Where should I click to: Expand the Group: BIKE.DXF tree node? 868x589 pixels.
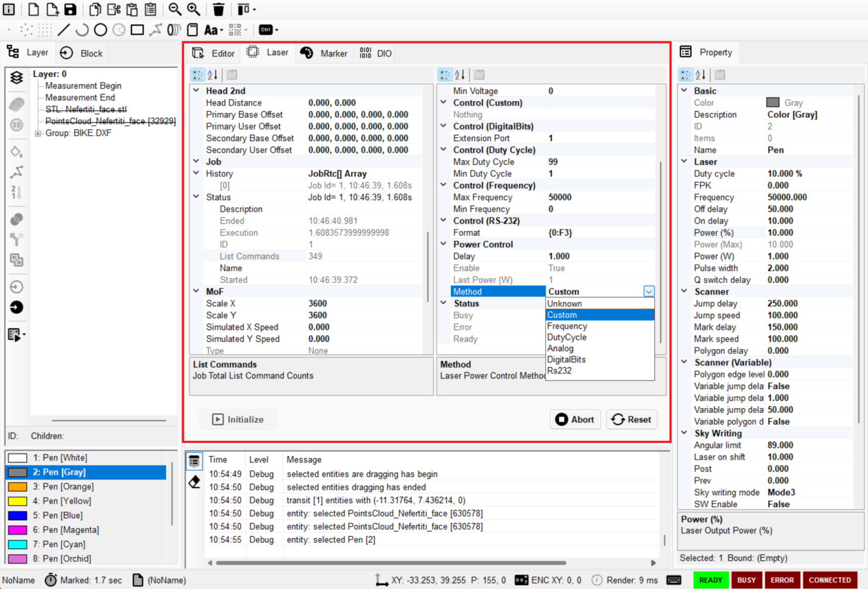click(x=38, y=133)
